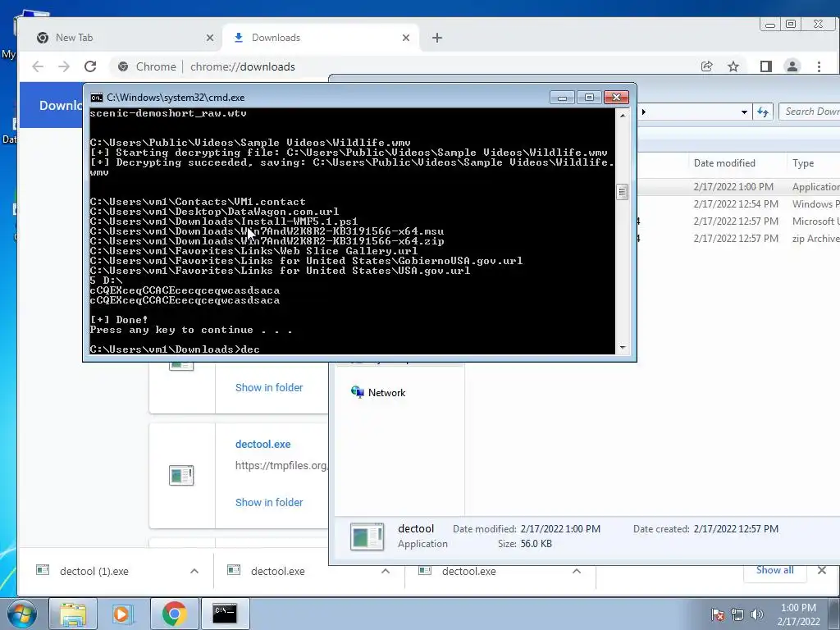
Task: Open the rightmost dectool.exe download shelf item
Action: 468,571
